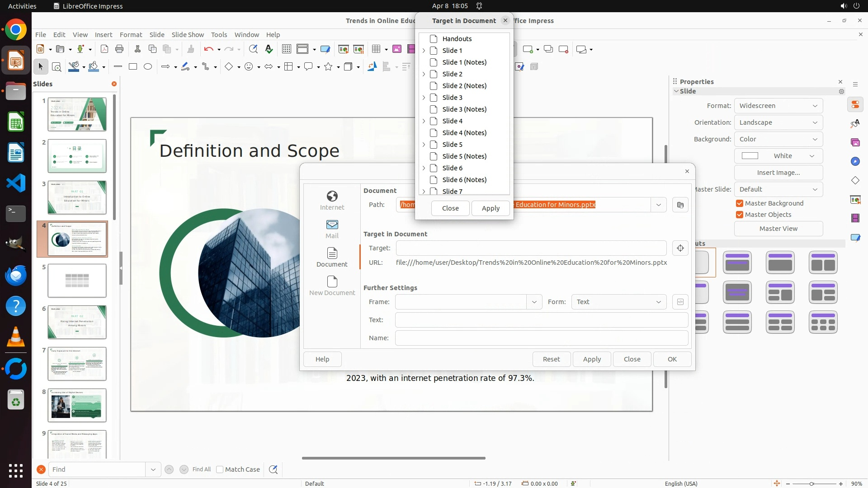
Task: Uncheck the Master Background checkbox
Action: pos(740,203)
